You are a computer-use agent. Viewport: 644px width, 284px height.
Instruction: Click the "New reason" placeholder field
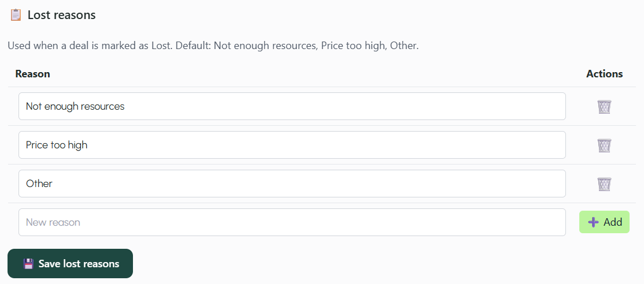[x=292, y=222]
